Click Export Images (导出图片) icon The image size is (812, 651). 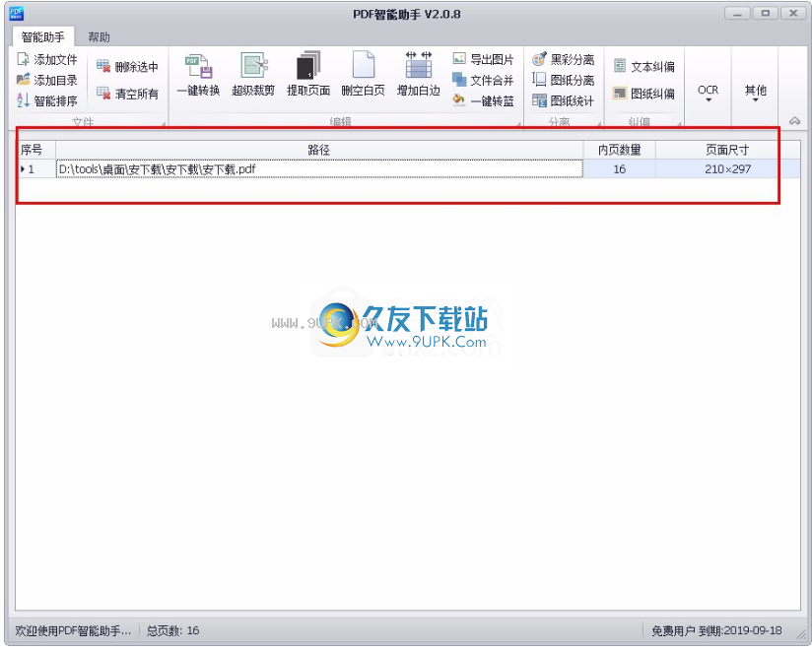coord(459,58)
